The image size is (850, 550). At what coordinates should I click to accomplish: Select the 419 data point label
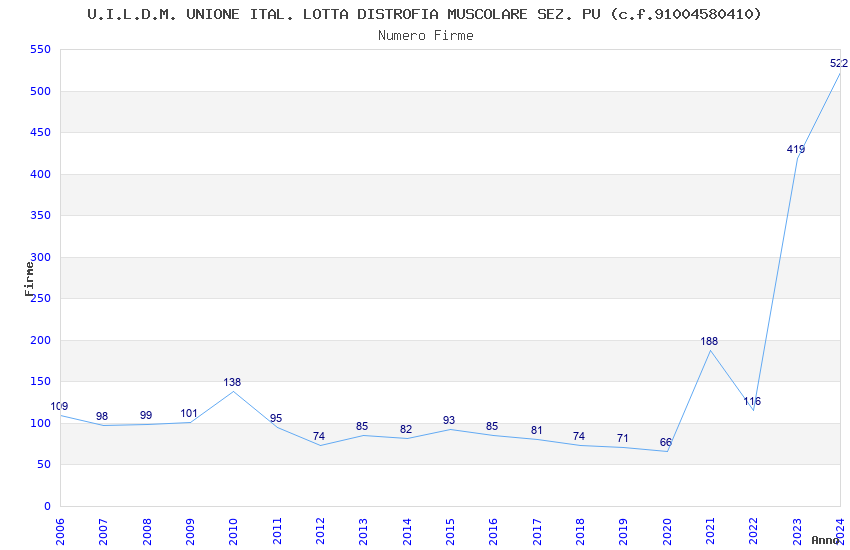[795, 149]
